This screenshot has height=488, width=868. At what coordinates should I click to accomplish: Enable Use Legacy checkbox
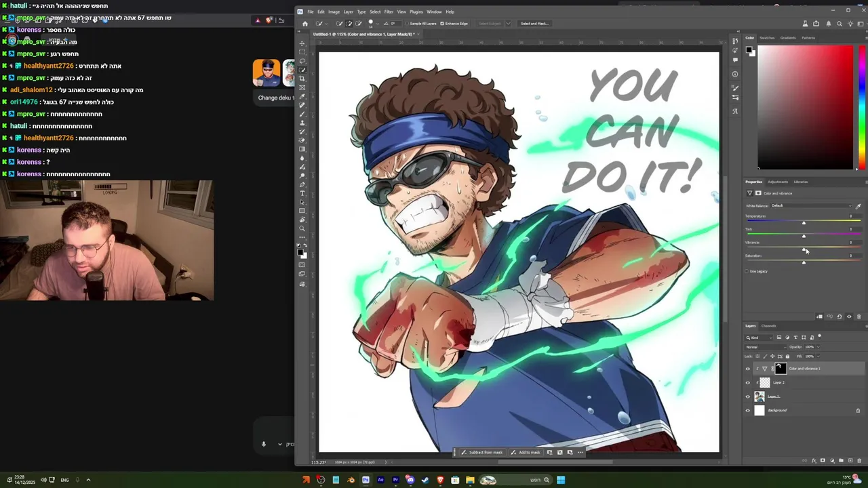click(x=747, y=271)
